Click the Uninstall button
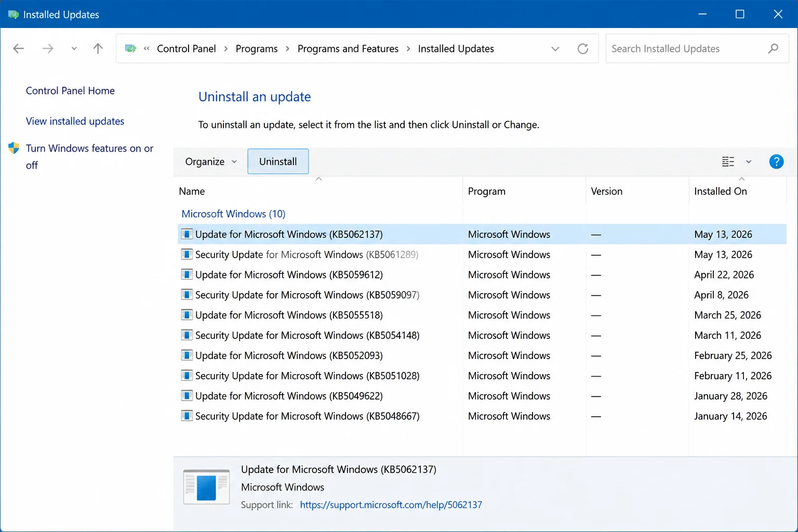The image size is (798, 532). (x=278, y=162)
